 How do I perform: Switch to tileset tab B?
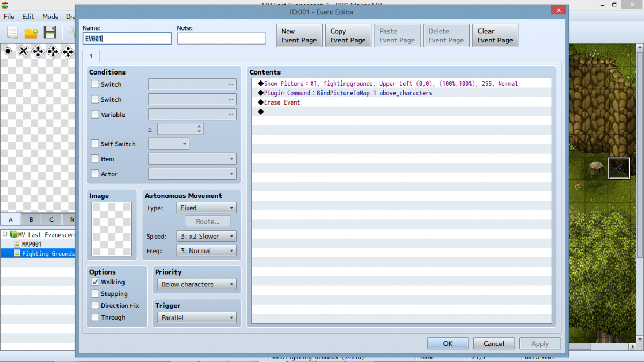pyautogui.click(x=31, y=220)
